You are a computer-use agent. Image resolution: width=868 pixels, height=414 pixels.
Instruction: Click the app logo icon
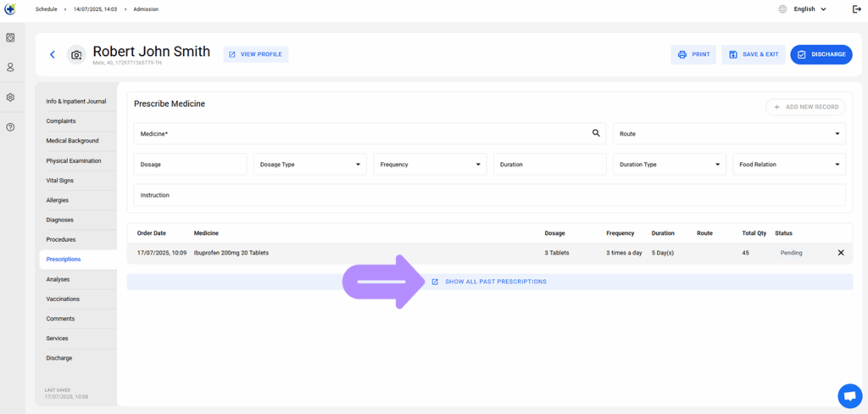pos(10,8)
